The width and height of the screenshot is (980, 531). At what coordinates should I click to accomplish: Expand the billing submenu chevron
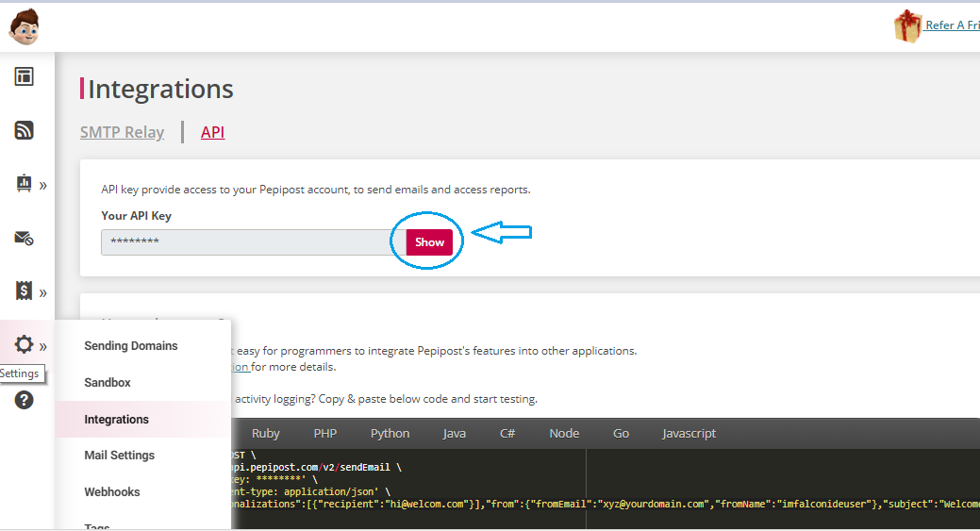pyautogui.click(x=43, y=293)
